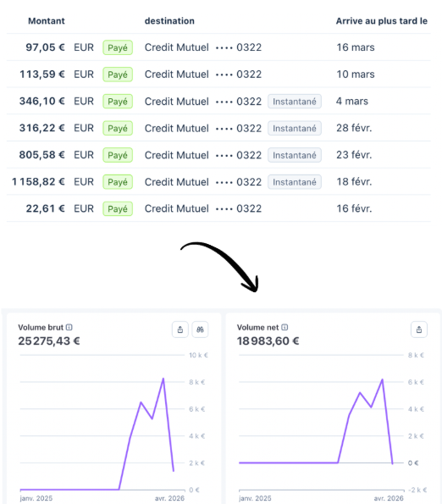Click the 10 mars arrival date
Screen dimensions: 442x504
[x=356, y=75]
